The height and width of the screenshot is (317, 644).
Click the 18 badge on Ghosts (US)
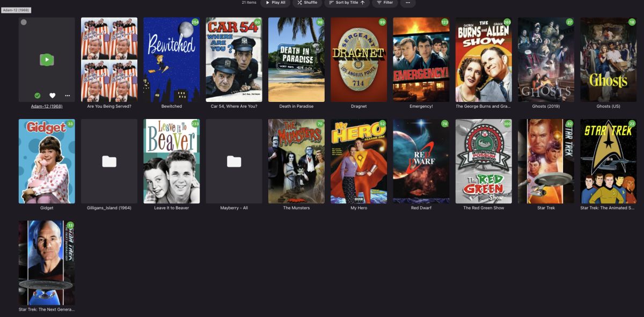(632, 22)
